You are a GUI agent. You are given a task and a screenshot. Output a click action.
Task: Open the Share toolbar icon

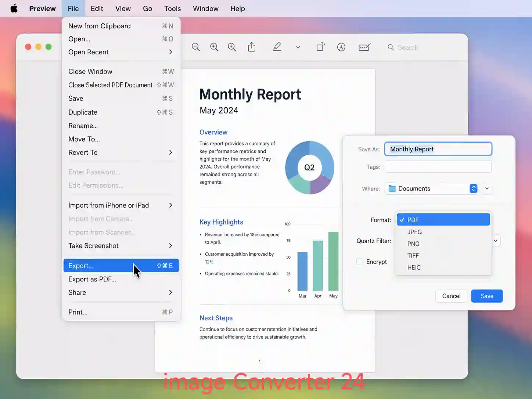click(x=252, y=47)
